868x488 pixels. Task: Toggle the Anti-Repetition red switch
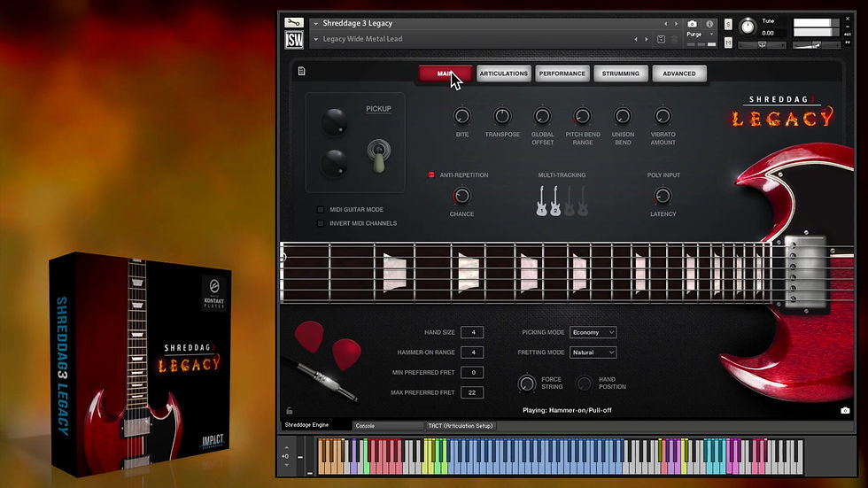431,174
